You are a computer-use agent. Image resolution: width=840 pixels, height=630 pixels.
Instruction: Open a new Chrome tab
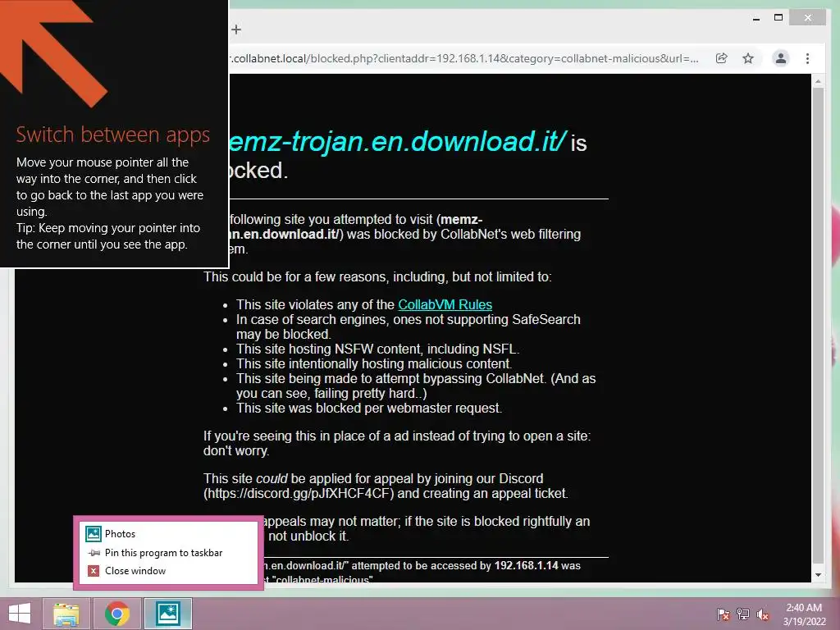(x=236, y=30)
